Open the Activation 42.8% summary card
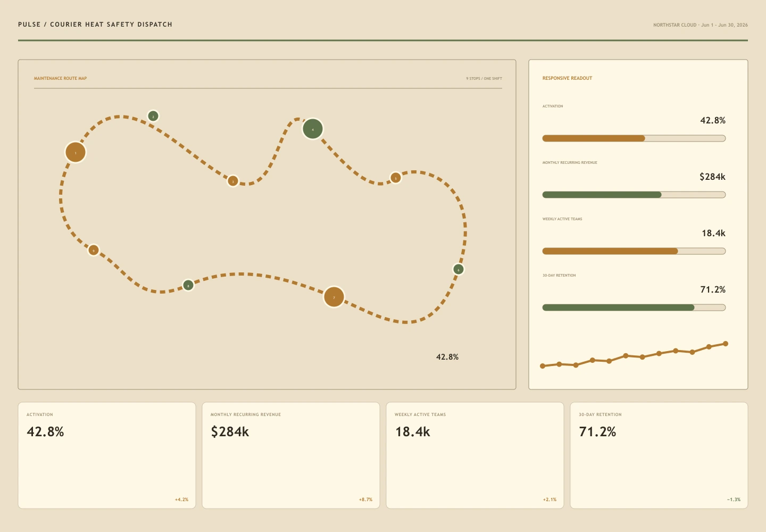The width and height of the screenshot is (766, 532). [x=107, y=455]
